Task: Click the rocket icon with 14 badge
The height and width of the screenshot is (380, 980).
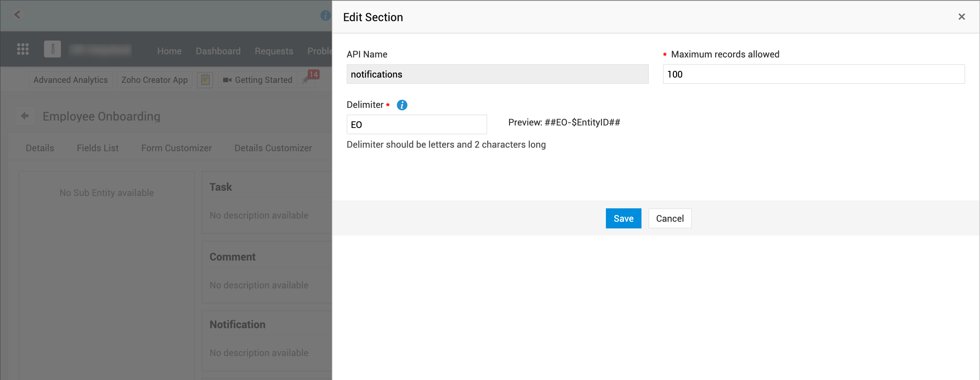Action: [x=306, y=79]
